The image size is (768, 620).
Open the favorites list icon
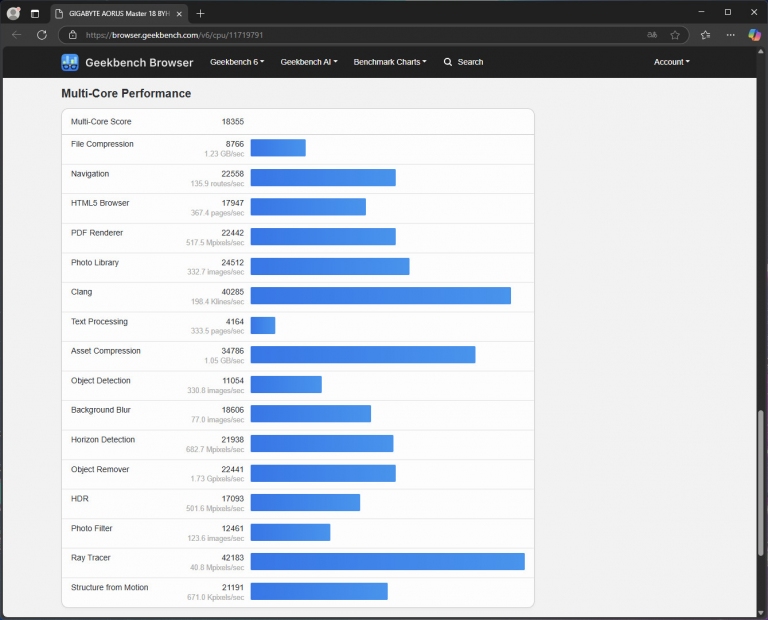coord(705,35)
